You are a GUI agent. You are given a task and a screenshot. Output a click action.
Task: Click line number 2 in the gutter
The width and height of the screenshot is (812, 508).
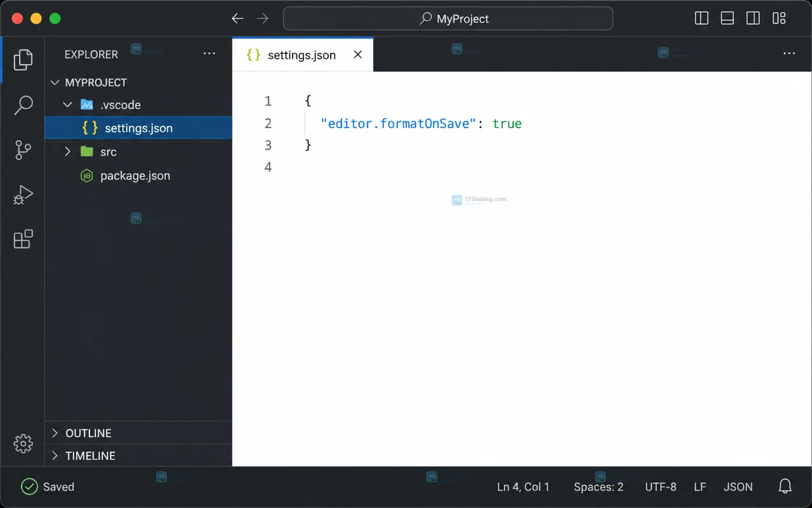click(x=268, y=123)
